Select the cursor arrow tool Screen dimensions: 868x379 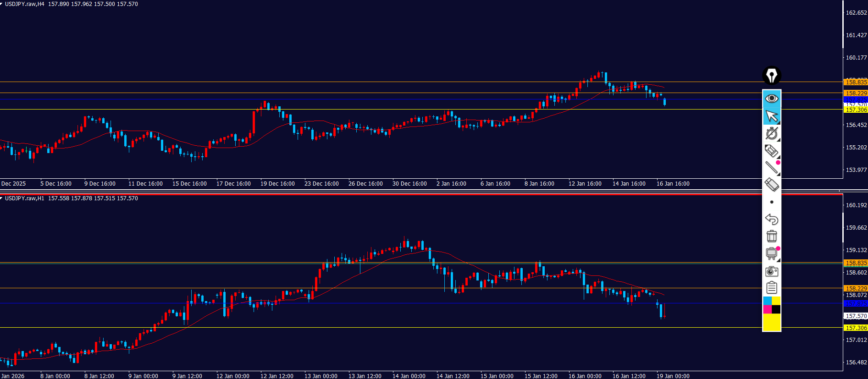point(771,116)
